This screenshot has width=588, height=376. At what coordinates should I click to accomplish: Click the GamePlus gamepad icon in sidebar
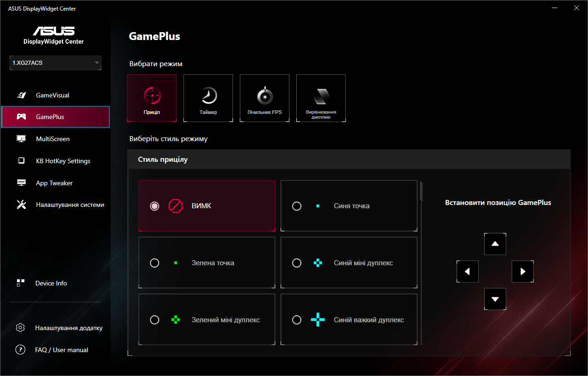coord(21,117)
